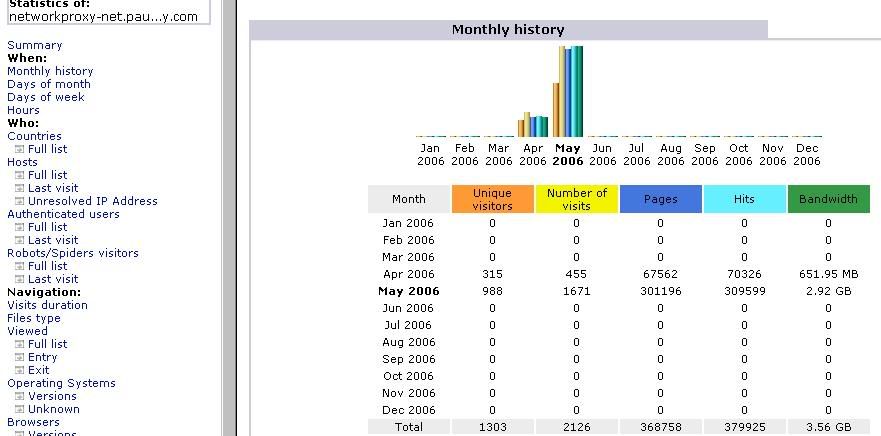
Task: Click icon next to Viewed Exit
Action: (19, 370)
